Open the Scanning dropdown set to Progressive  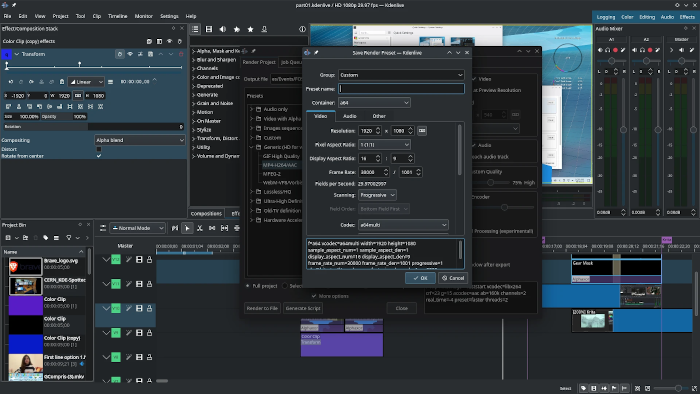click(377, 195)
